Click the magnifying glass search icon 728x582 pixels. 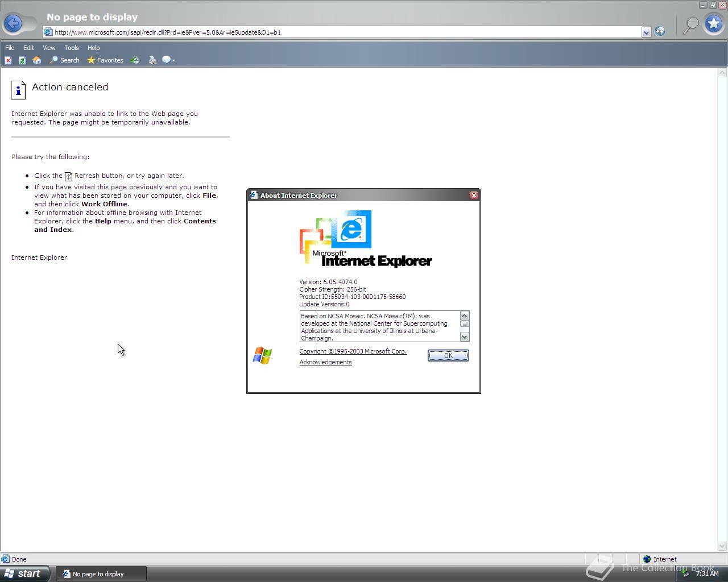690,24
